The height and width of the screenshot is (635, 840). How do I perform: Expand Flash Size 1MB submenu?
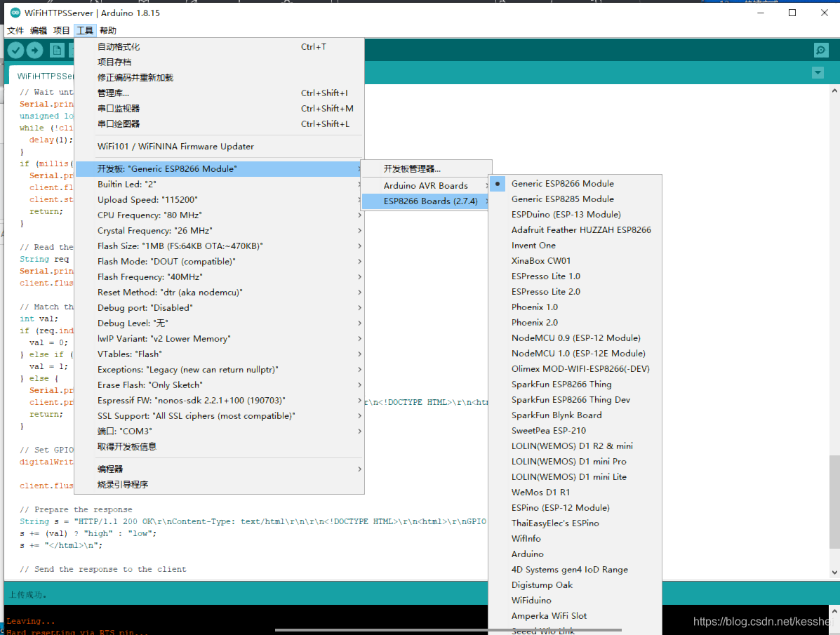pos(220,246)
